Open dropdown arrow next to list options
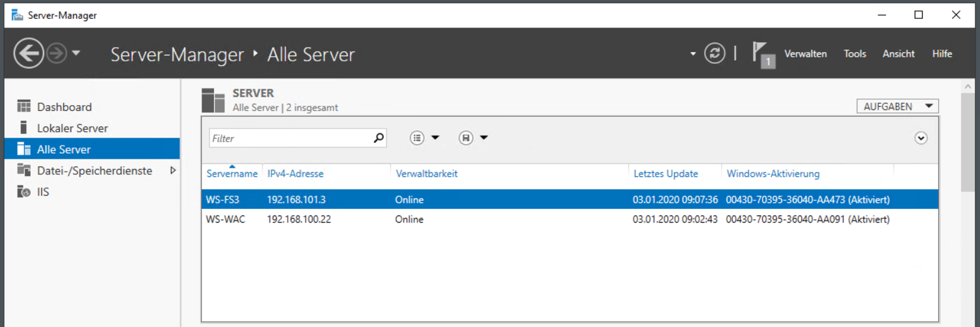The width and height of the screenshot is (980, 327). [x=435, y=138]
